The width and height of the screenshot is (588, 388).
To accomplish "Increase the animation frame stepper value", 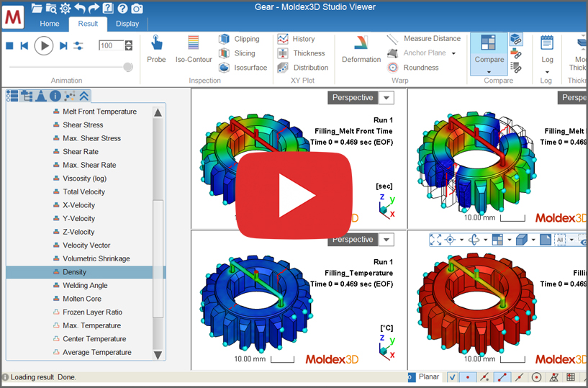I will click(x=129, y=42).
